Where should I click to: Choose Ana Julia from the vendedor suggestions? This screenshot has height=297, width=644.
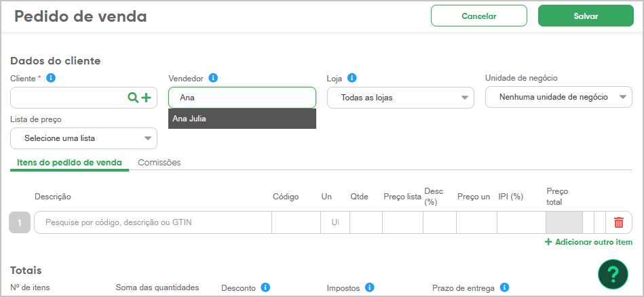click(x=242, y=119)
